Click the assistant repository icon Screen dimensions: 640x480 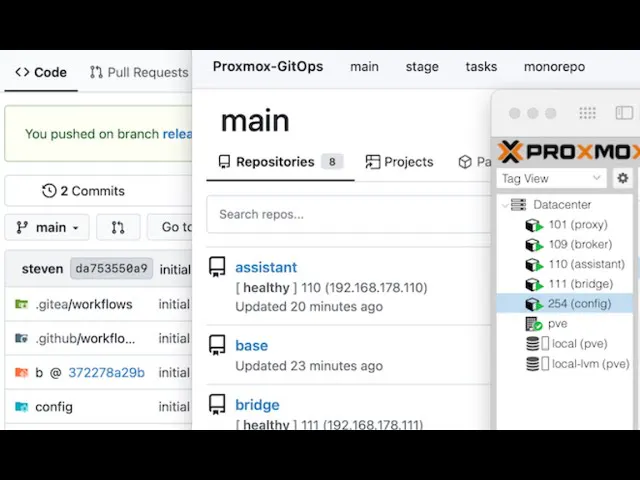point(217,267)
